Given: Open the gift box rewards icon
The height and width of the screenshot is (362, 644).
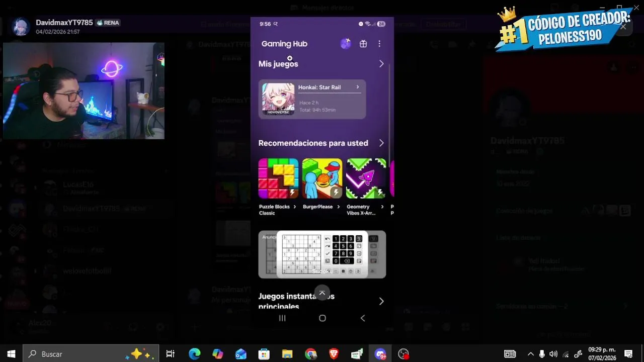Looking at the screenshot, I should coord(363,44).
